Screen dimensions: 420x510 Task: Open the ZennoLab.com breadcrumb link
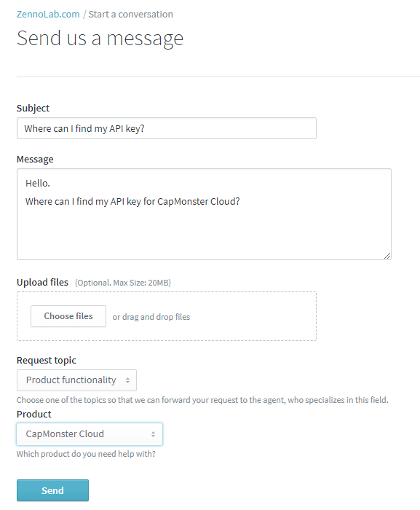coord(48,15)
